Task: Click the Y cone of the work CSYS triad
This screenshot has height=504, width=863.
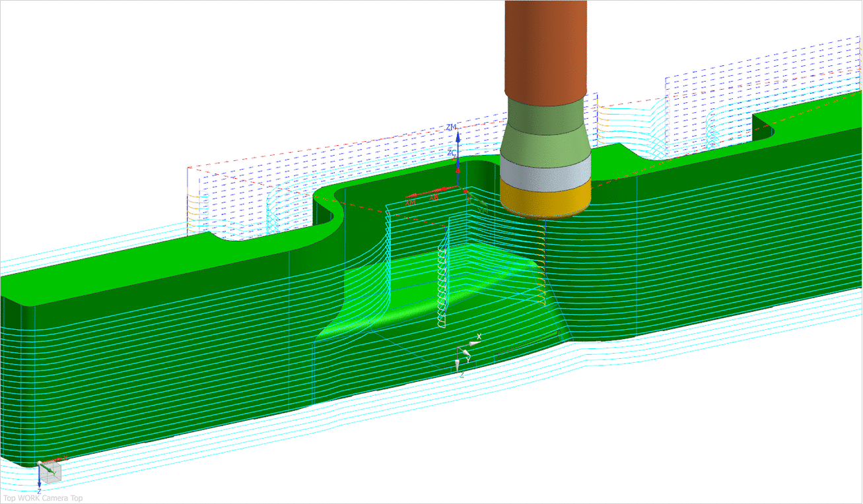Action: (x=466, y=353)
